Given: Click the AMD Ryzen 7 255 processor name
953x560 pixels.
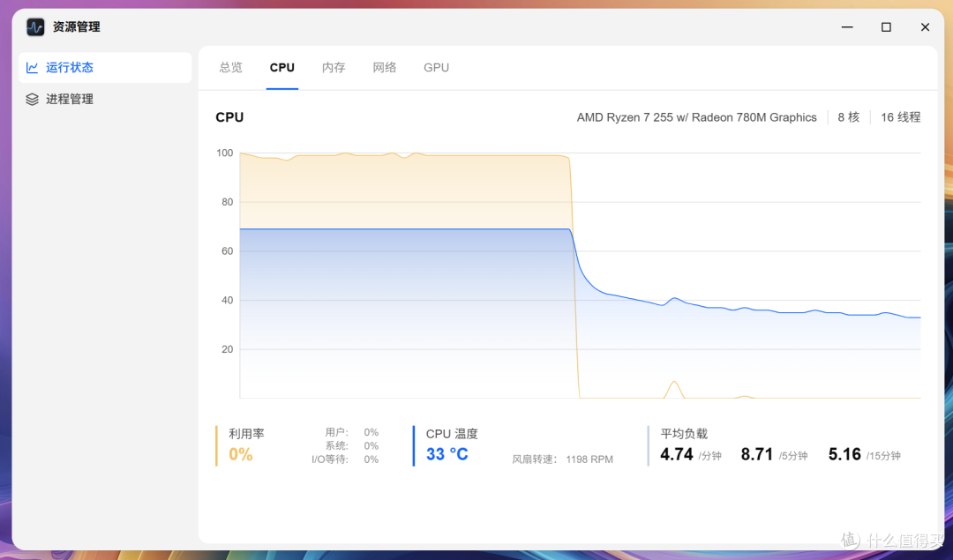Looking at the screenshot, I should tap(696, 117).
